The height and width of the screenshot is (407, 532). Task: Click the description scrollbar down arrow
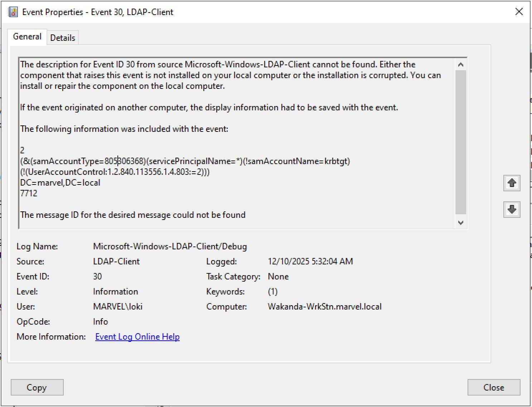[x=461, y=222]
